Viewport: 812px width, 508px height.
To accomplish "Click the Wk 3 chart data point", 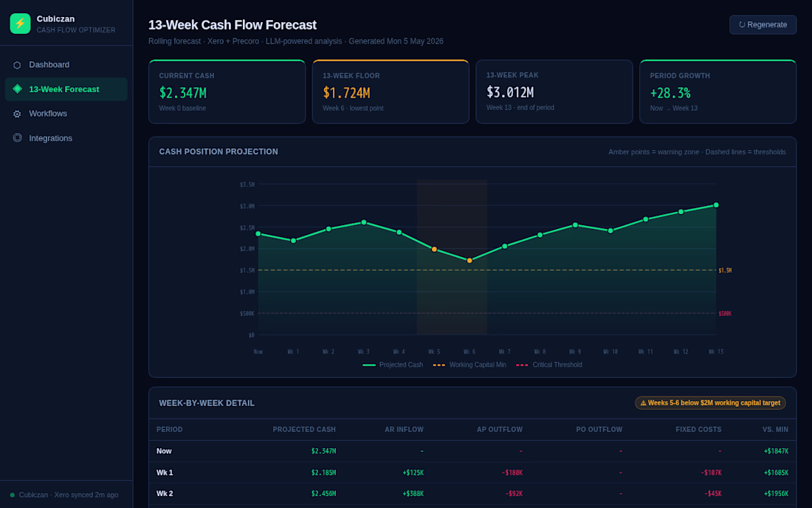I will coord(364,223).
